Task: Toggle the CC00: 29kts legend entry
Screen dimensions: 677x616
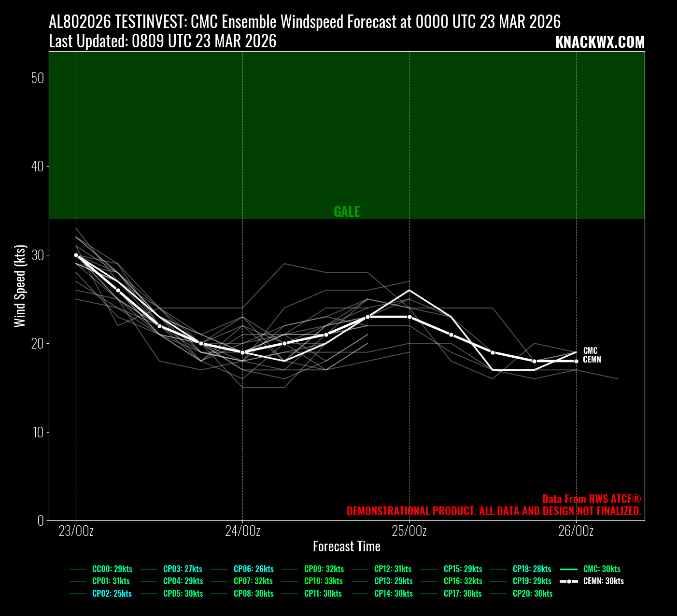Action: point(112,569)
